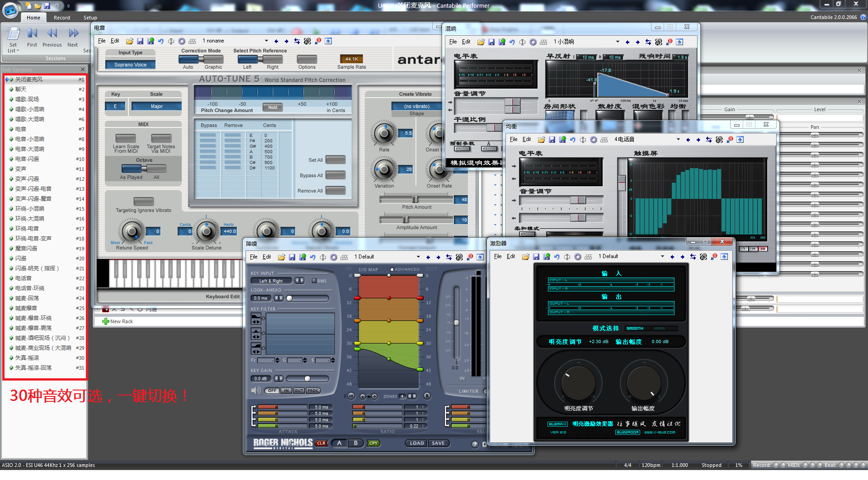868x480 pixels.
Task: Toggle Target Notes Via MIDI button
Action: coord(161,138)
